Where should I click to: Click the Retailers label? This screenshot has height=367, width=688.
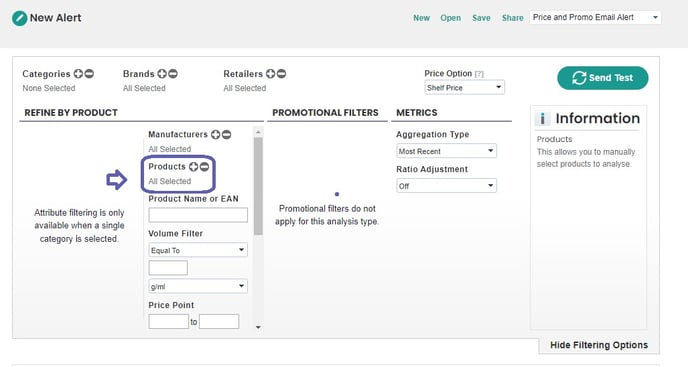pos(243,74)
